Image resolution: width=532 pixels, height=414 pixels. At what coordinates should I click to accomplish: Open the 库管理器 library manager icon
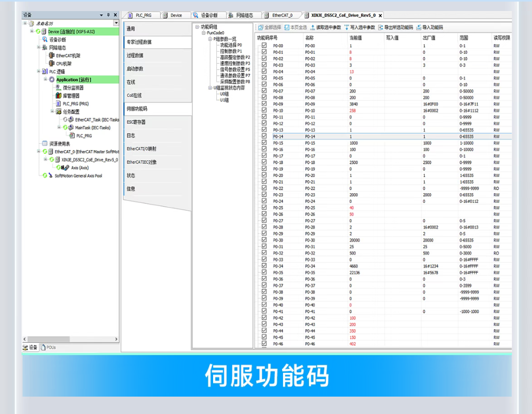59,95
